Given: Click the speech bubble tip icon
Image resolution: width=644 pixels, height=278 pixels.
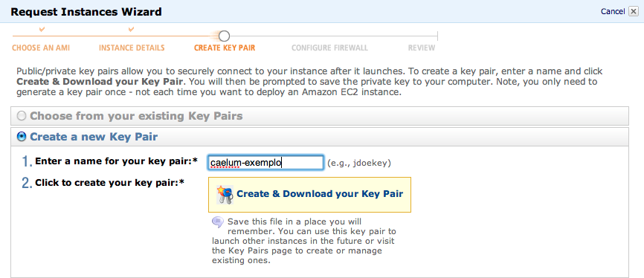Looking at the screenshot, I should tap(218, 222).
